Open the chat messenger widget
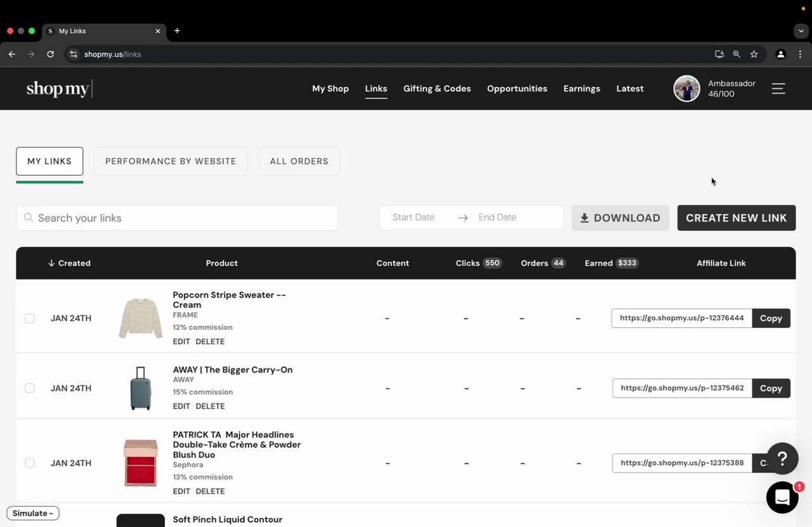This screenshot has width=812, height=527. [x=782, y=498]
